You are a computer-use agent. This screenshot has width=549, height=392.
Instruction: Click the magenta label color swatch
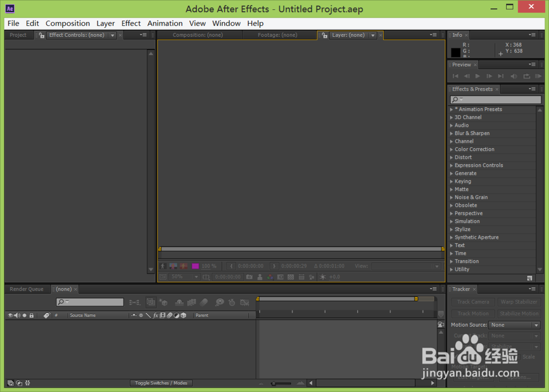point(195,266)
